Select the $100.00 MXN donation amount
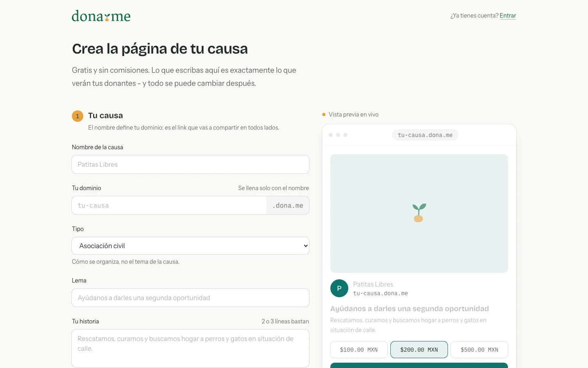This screenshot has height=368, width=588. pos(359,350)
